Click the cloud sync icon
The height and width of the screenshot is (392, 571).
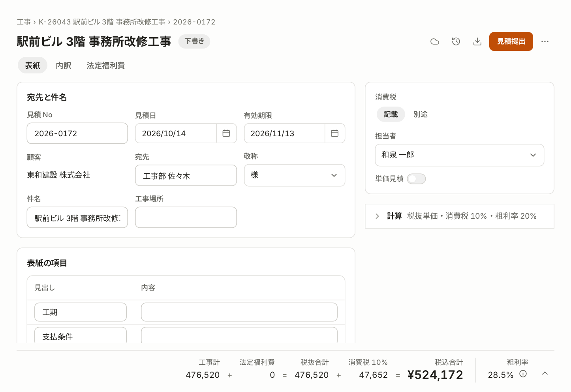(435, 41)
